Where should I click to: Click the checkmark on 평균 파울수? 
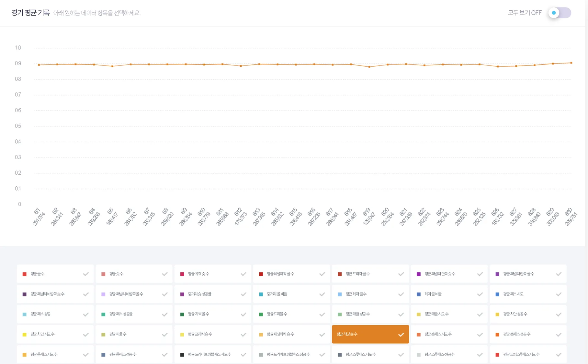(x=165, y=335)
